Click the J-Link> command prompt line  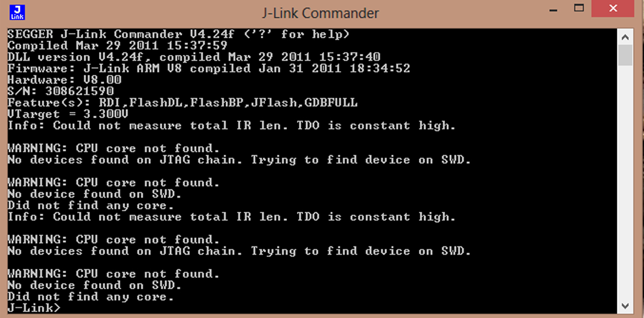pos(34,308)
